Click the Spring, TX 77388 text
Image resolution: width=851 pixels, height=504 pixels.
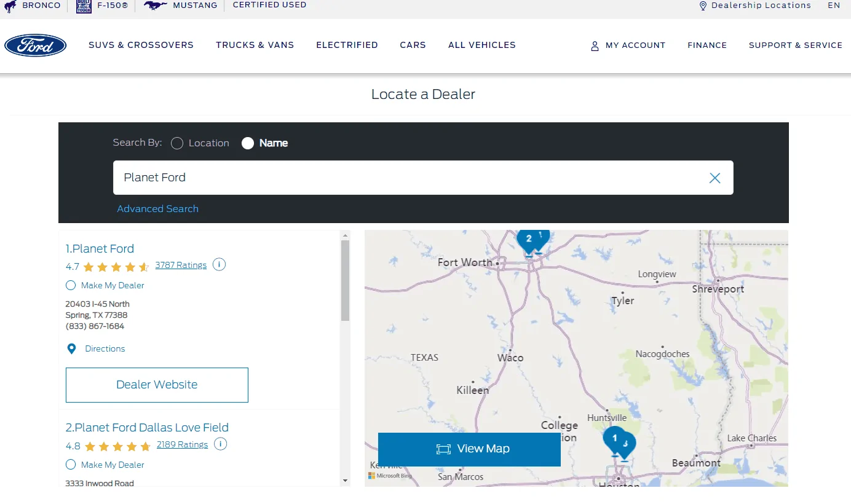pyautogui.click(x=97, y=315)
